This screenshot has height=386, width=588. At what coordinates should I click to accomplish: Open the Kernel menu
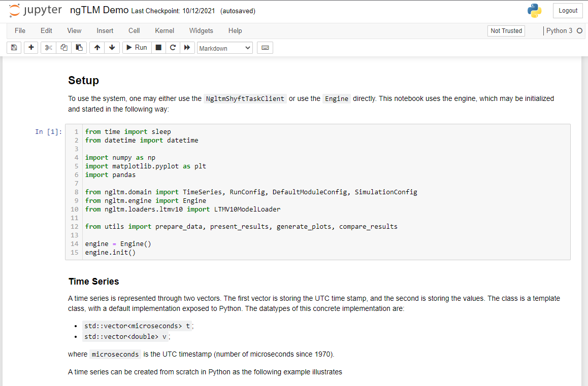point(165,30)
